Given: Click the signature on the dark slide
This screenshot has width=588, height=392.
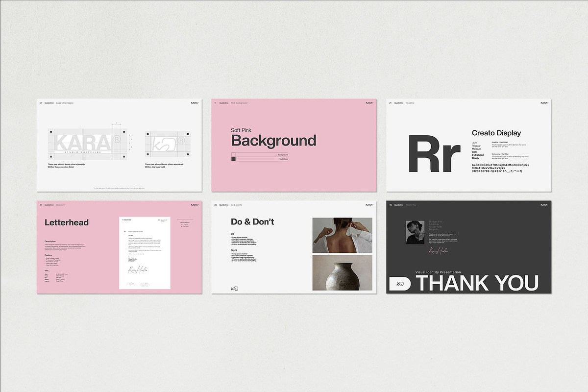Looking at the screenshot, I should pyautogui.click(x=439, y=251).
